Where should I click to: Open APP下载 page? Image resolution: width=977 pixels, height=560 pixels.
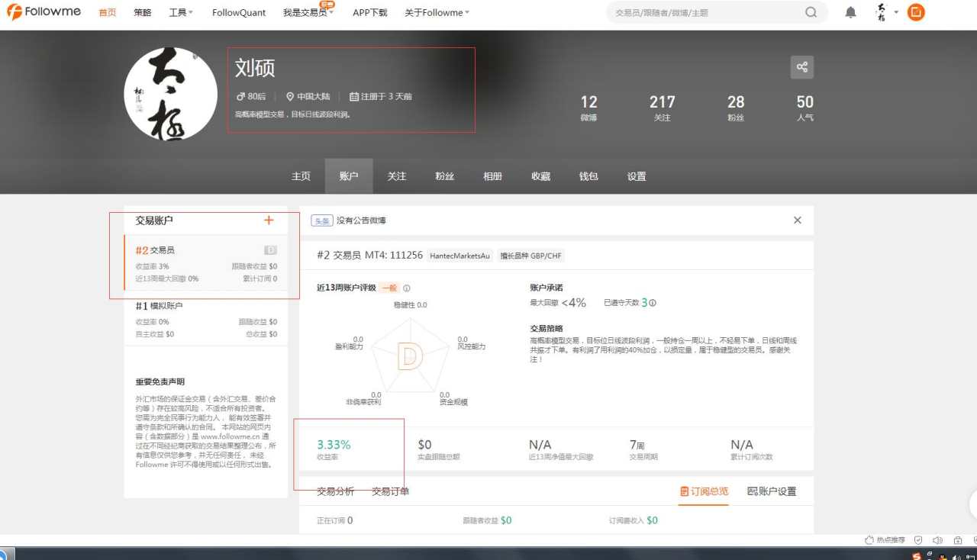(x=369, y=13)
